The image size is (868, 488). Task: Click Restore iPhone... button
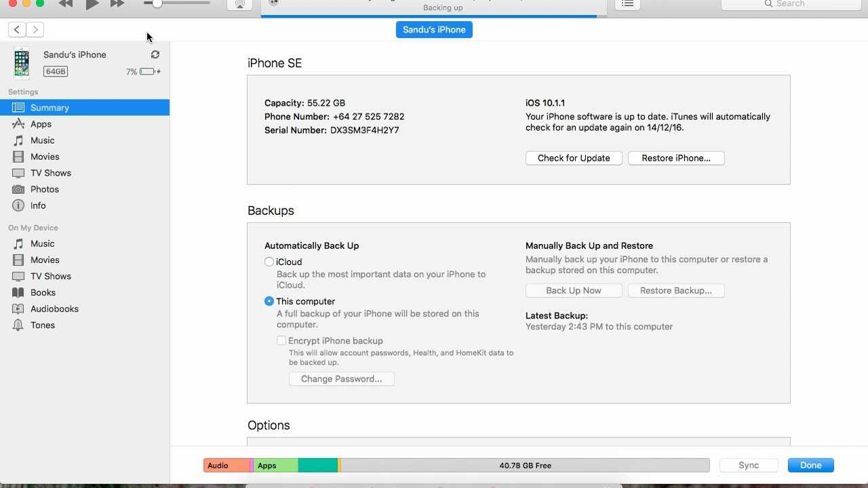676,158
